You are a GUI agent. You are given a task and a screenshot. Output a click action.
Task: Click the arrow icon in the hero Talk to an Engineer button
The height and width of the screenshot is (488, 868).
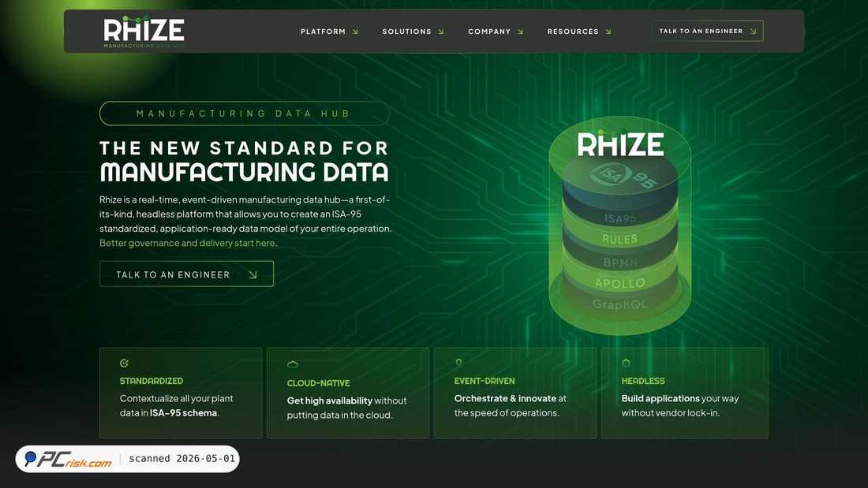pos(253,274)
